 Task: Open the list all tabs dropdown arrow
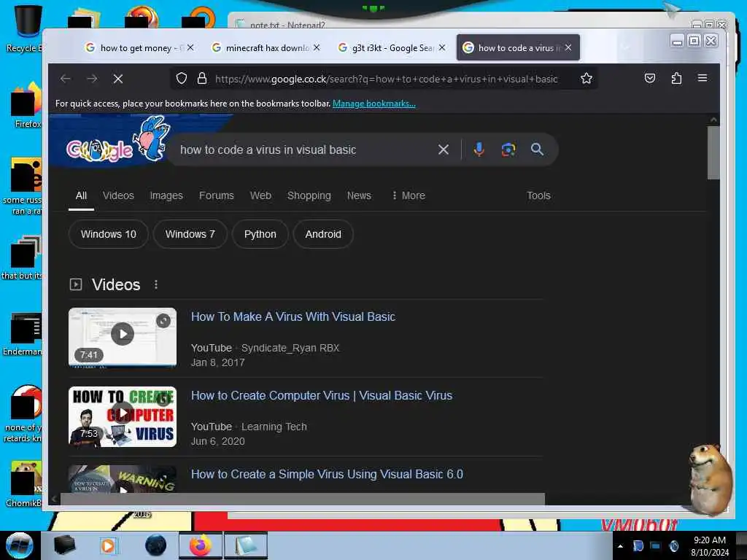coord(626,47)
